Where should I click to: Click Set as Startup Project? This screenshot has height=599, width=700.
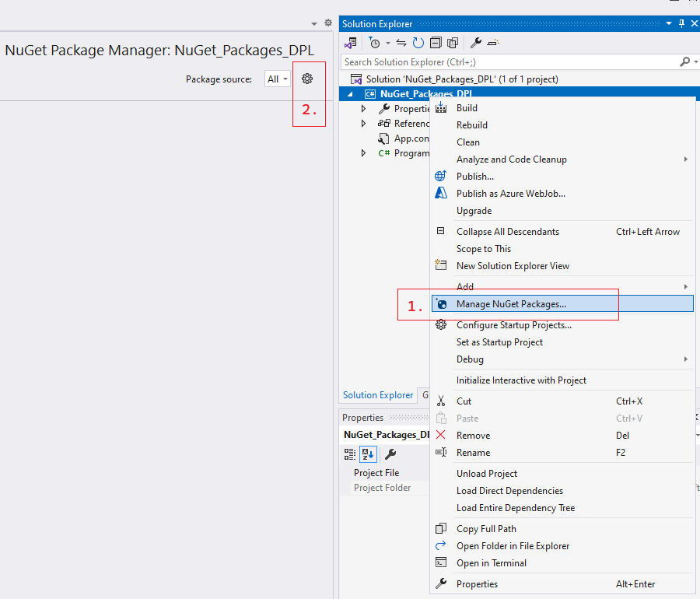point(499,342)
